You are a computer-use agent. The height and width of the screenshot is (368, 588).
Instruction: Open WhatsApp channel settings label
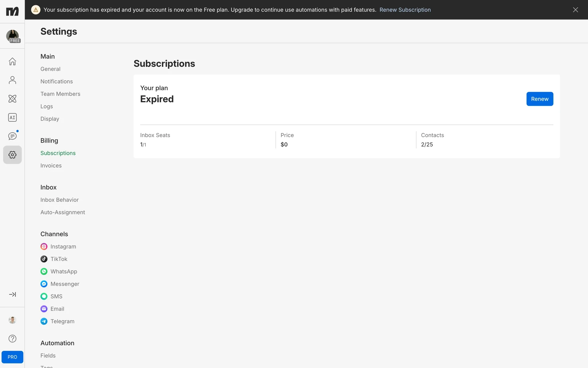pos(64,272)
